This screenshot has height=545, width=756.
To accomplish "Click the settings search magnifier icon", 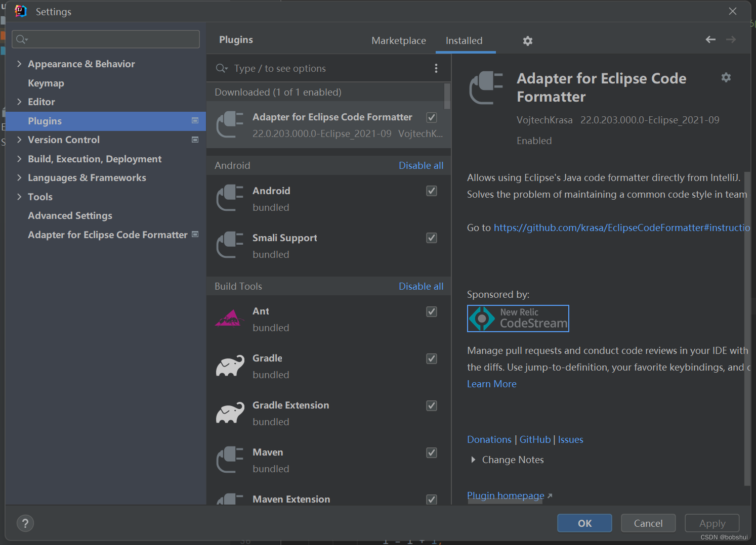I will click(x=21, y=39).
